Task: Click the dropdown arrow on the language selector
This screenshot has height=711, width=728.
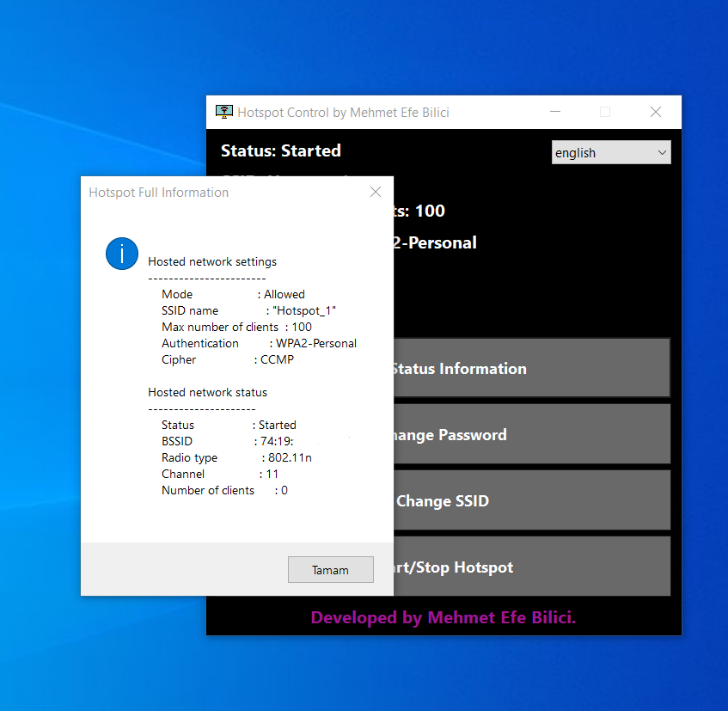Action: [662, 152]
